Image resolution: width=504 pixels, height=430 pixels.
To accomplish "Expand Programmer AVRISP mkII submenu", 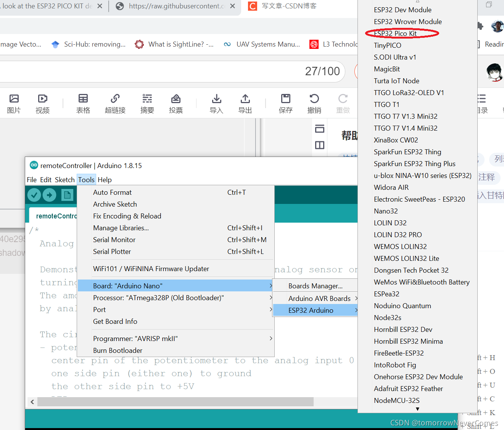I will (176, 339).
